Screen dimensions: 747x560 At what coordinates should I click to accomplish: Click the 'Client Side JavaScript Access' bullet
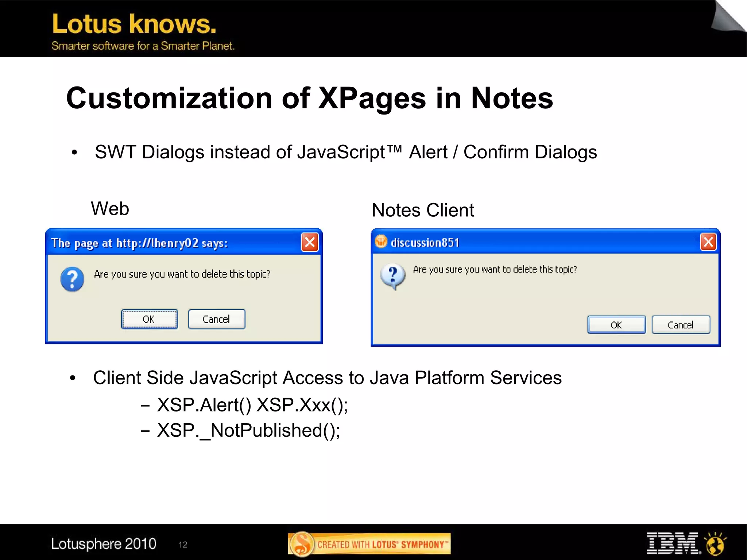tap(327, 378)
